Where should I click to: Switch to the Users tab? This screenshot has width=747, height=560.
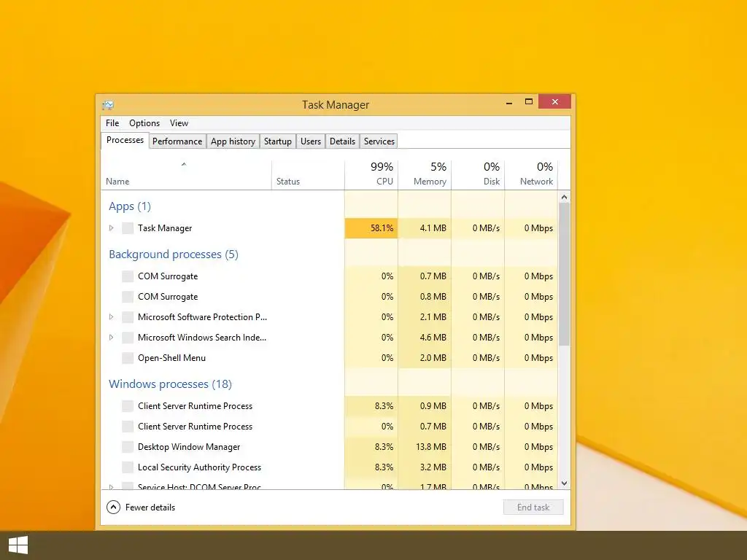(311, 141)
